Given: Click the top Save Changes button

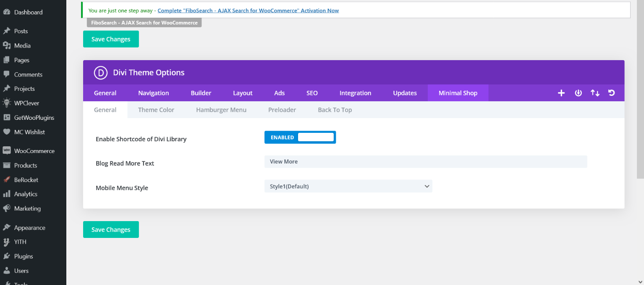Looking at the screenshot, I should pyautogui.click(x=111, y=39).
